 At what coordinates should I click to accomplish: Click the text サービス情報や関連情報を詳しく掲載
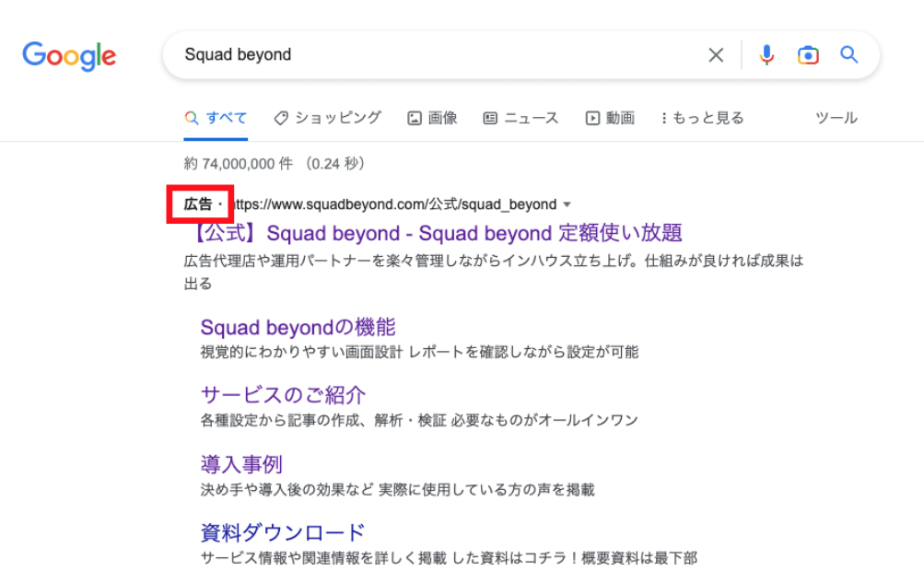tap(323, 558)
